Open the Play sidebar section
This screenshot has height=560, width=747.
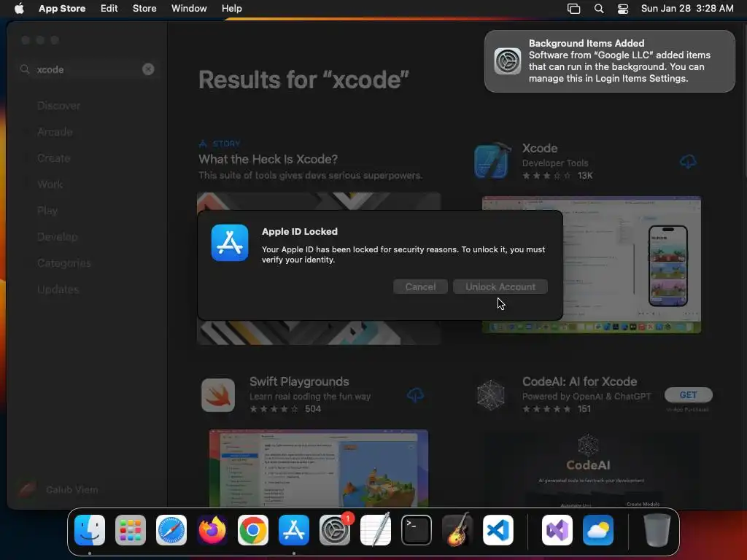47,211
